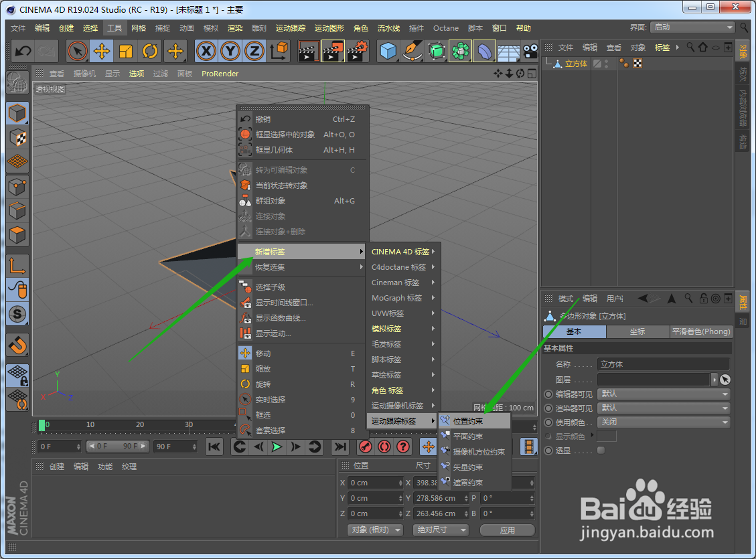Open the 编辑器可见 dropdown
This screenshot has width=756, height=559.
[664, 394]
